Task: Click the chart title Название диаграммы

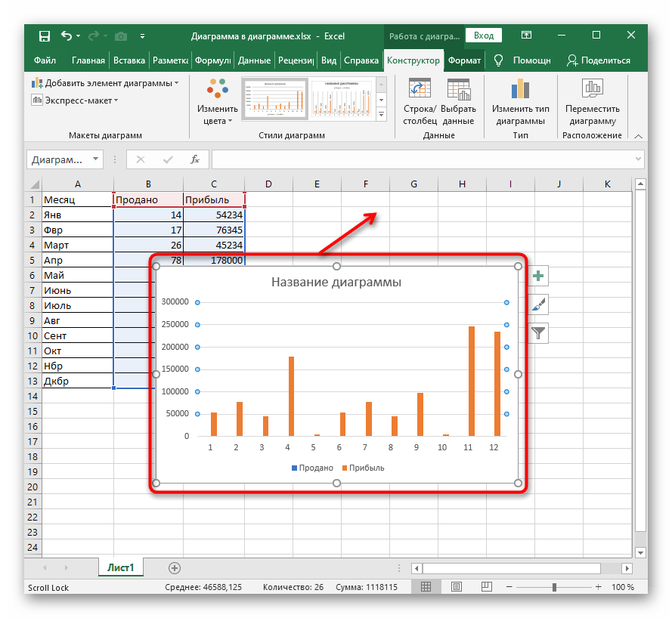Action: tap(336, 282)
